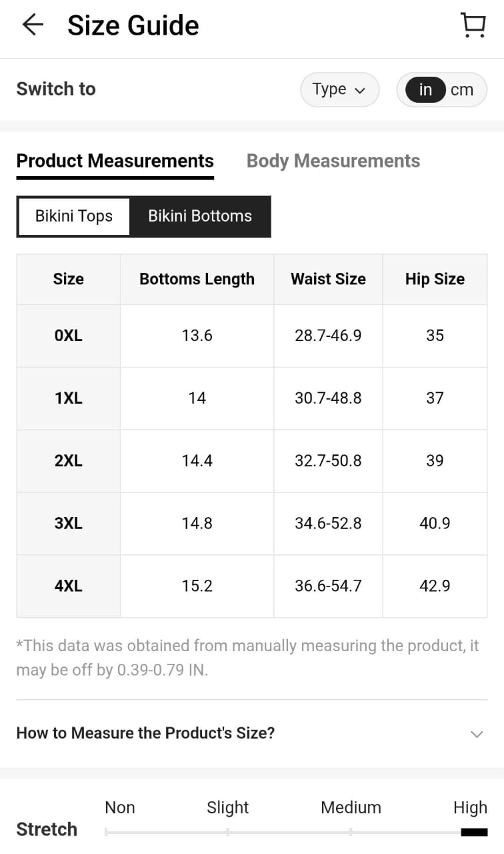Switch units to inches
Viewport: 504px width, 854px height.
click(425, 89)
